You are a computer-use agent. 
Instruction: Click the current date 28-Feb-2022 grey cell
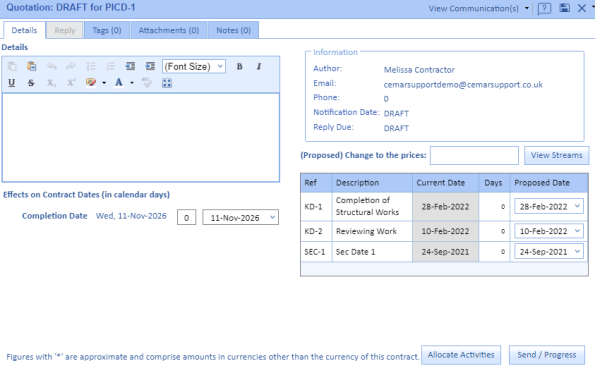coord(445,207)
